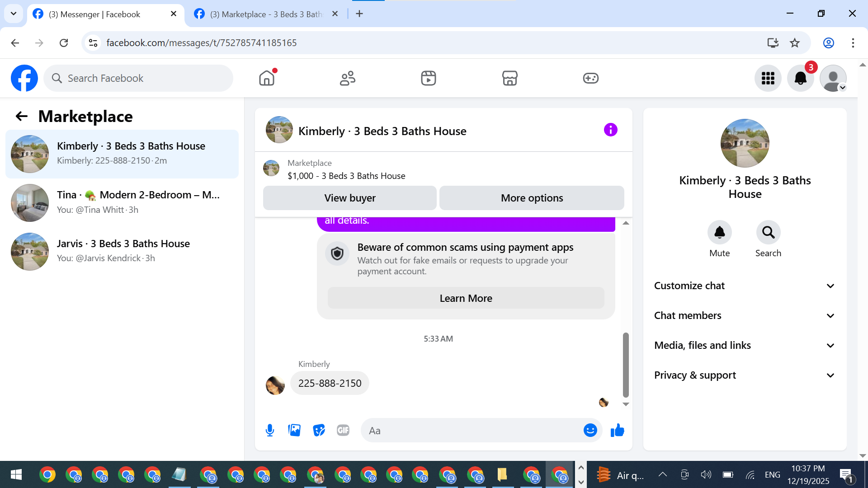This screenshot has height=488, width=868.
Task: Mute this conversation with bell button
Action: 719,232
